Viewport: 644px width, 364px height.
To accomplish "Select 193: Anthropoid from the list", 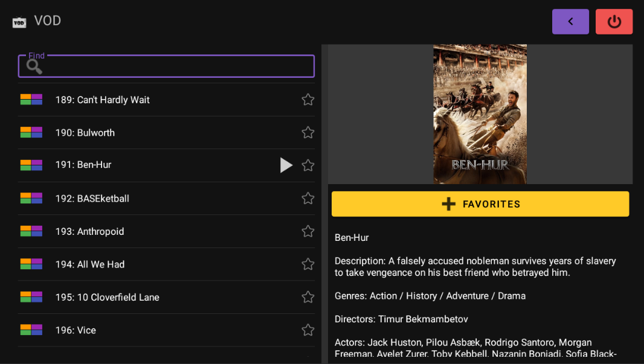I will coord(89,231).
